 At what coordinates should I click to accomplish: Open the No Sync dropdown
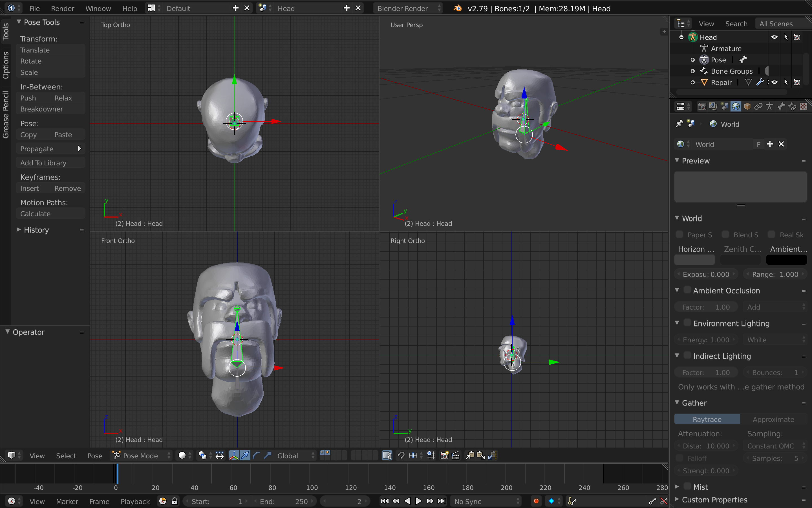(x=486, y=501)
